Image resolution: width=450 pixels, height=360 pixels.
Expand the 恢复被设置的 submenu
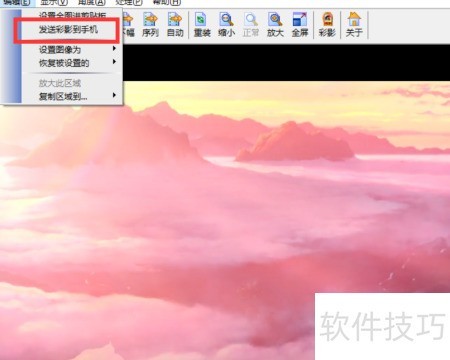click(72, 63)
